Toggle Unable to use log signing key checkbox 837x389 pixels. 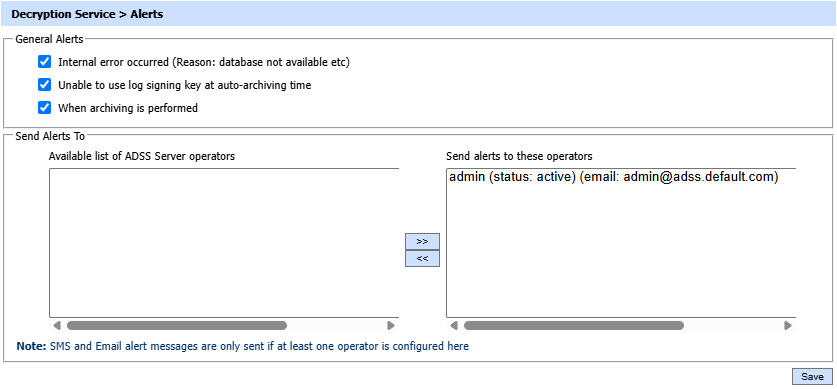tap(44, 85)
